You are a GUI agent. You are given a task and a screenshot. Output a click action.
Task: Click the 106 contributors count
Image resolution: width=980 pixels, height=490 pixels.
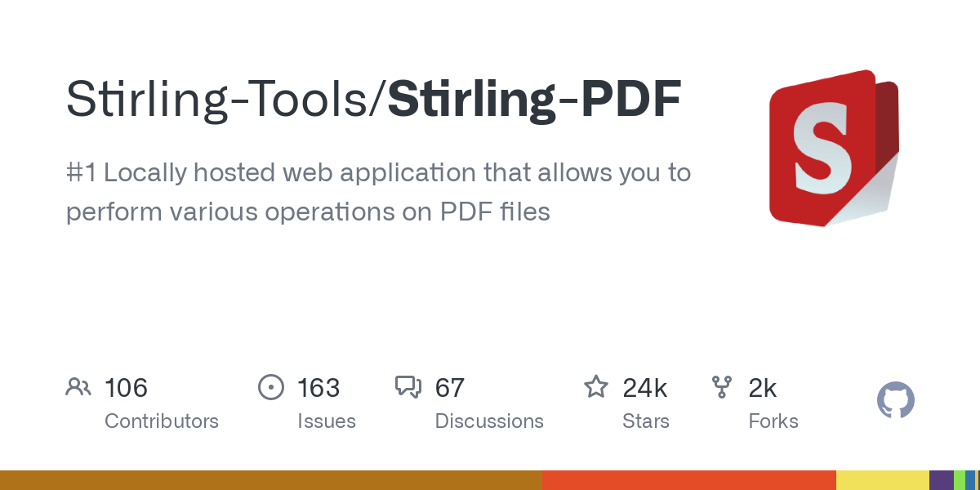126,388
